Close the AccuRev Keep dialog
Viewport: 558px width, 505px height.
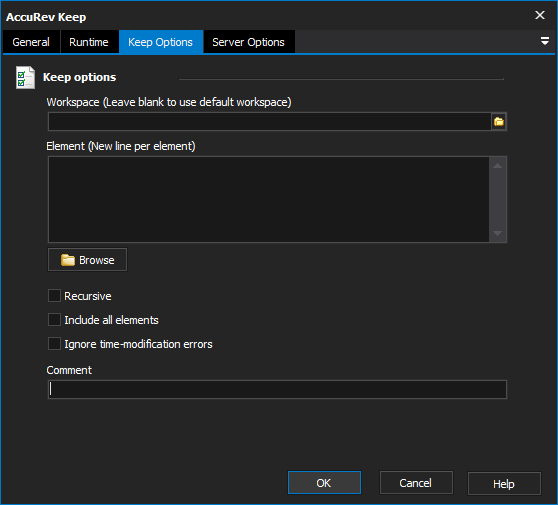click(x=540, y=15)
